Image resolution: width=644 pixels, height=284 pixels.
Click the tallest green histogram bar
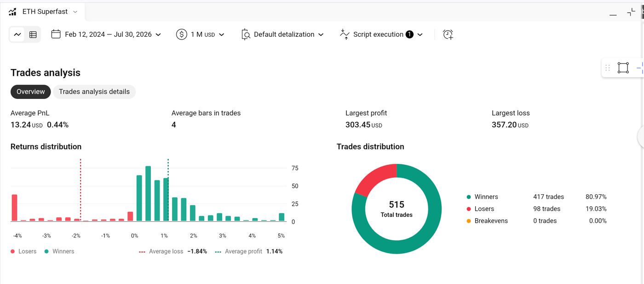click(x=148, y=194)
